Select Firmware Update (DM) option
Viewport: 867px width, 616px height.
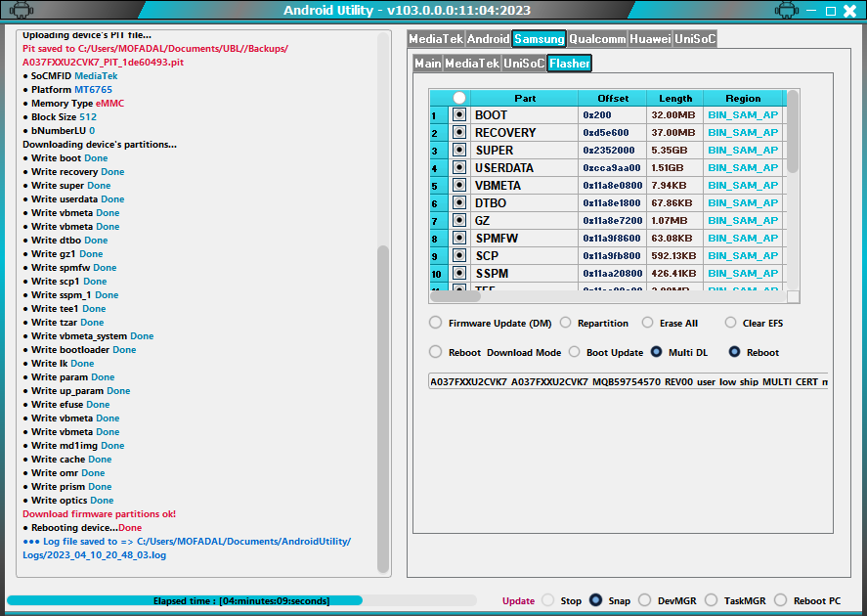point(436,323)
